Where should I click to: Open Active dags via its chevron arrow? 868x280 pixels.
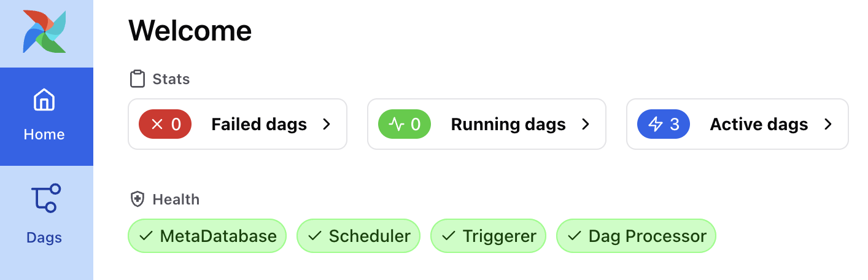828,125
